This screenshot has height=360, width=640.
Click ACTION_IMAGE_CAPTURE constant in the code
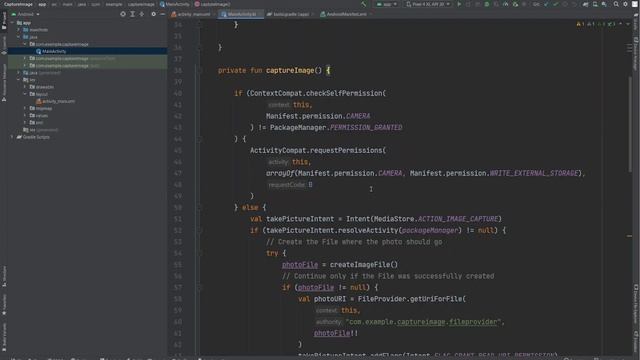[x=458, y=219]
